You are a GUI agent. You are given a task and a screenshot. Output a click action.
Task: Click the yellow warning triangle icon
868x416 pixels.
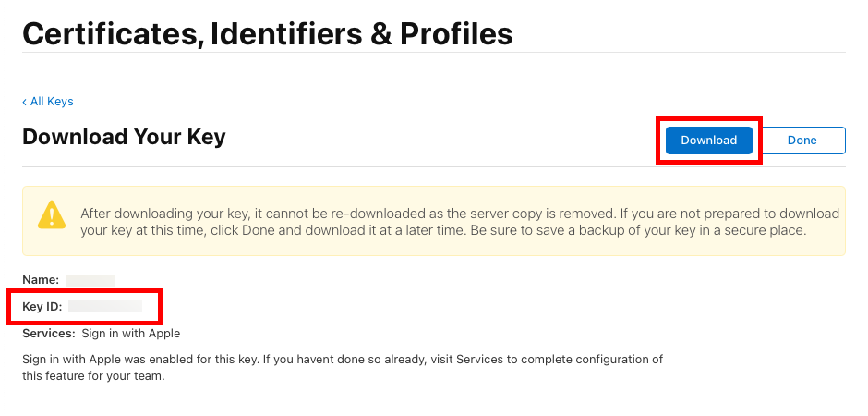click(x=52, y=214)
